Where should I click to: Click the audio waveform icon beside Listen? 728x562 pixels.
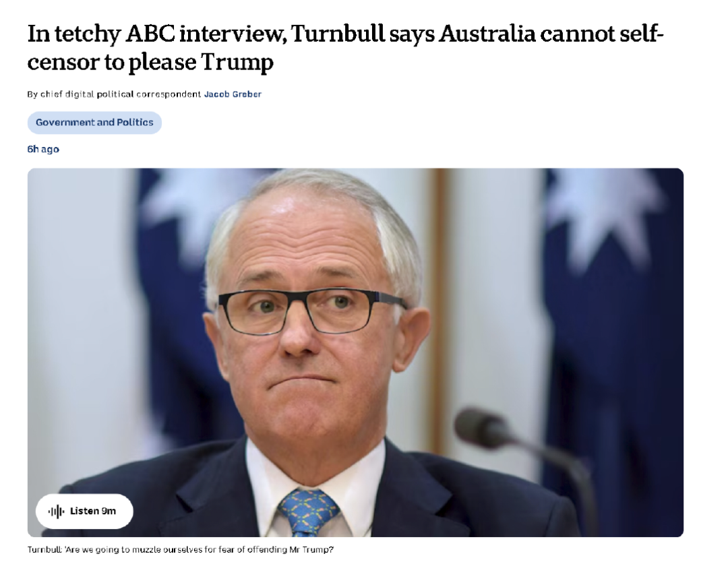pos(56,511)
